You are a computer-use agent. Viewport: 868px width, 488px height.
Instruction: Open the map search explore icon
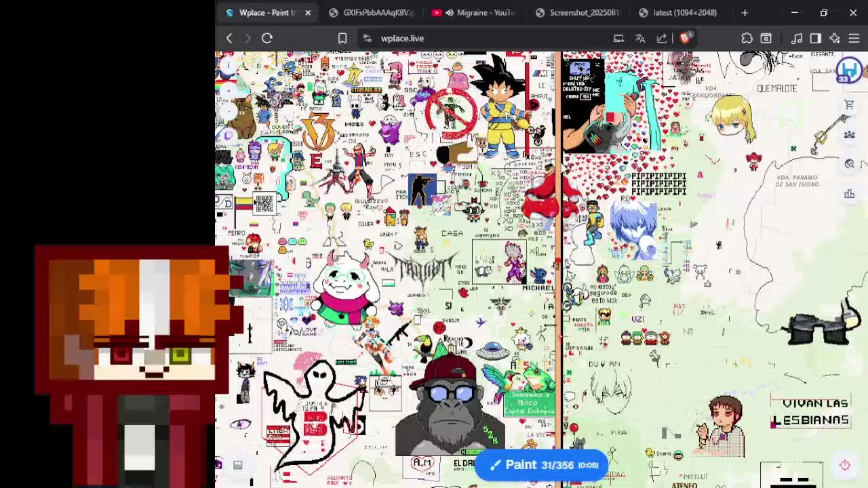coord(849,164)
